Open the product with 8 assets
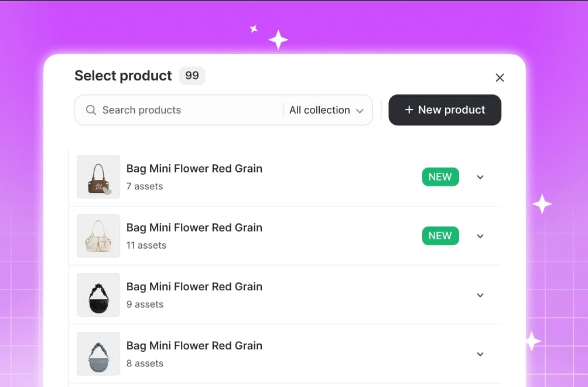 click(x=285, y=354)
